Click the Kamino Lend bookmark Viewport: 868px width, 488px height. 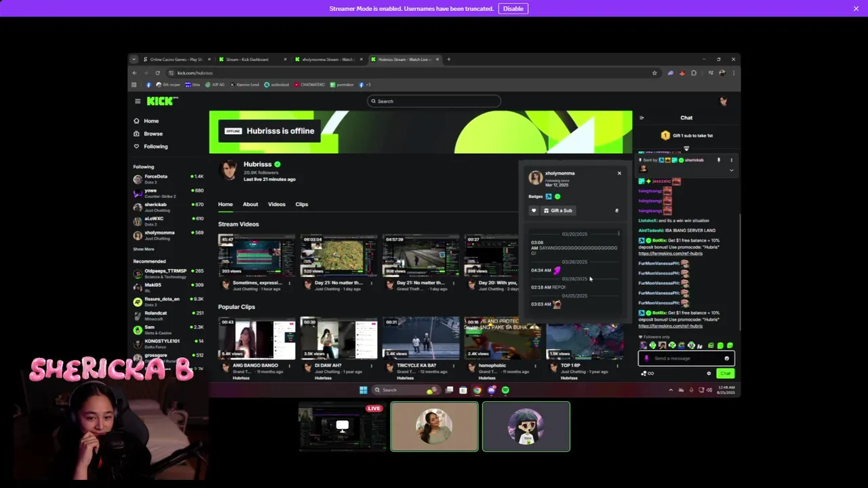(245, 85)
